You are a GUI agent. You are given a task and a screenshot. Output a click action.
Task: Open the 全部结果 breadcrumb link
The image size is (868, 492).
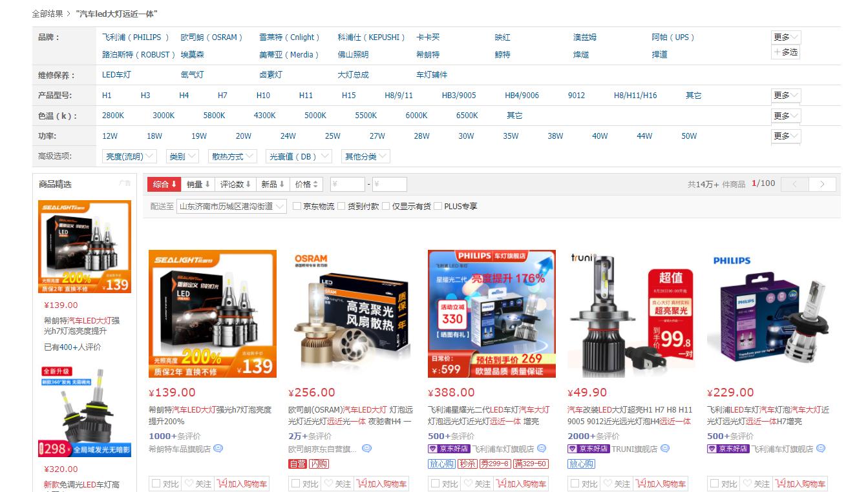coord(48,14)
